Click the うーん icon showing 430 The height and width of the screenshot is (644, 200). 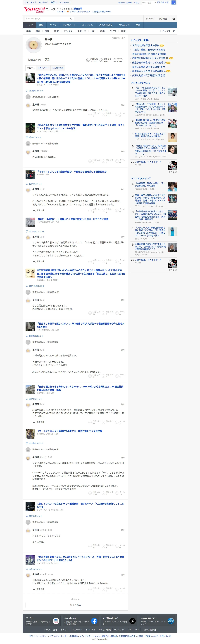click(115, 60)
